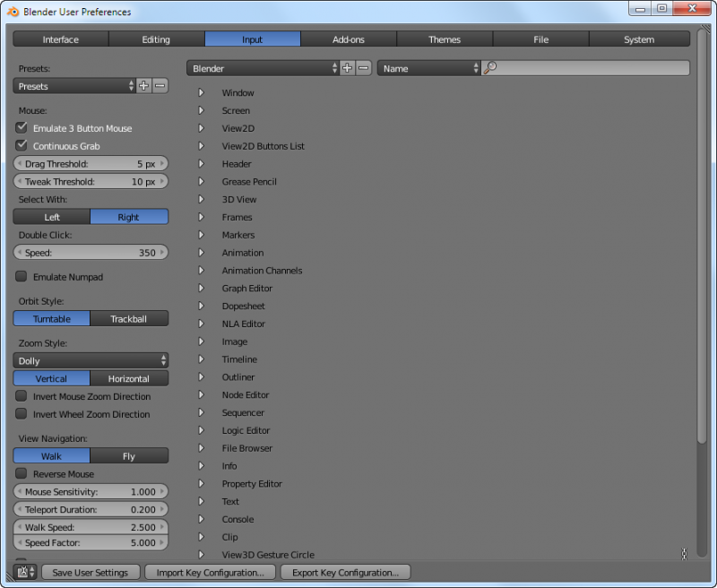Switch to the Interface tab

point(61,39)
